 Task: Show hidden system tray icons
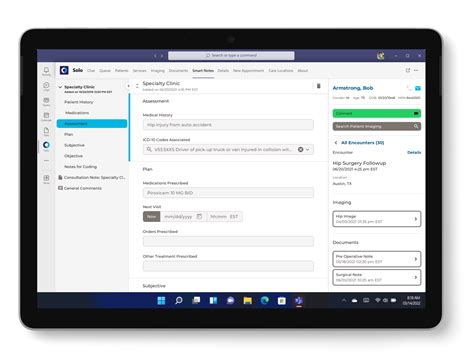tap(344, 300)
